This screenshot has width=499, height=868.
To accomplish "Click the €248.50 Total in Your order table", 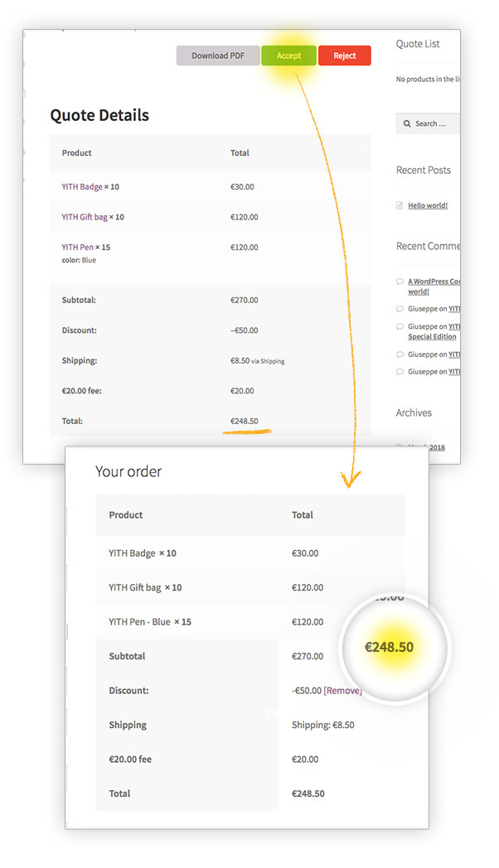I will (308, 793).
